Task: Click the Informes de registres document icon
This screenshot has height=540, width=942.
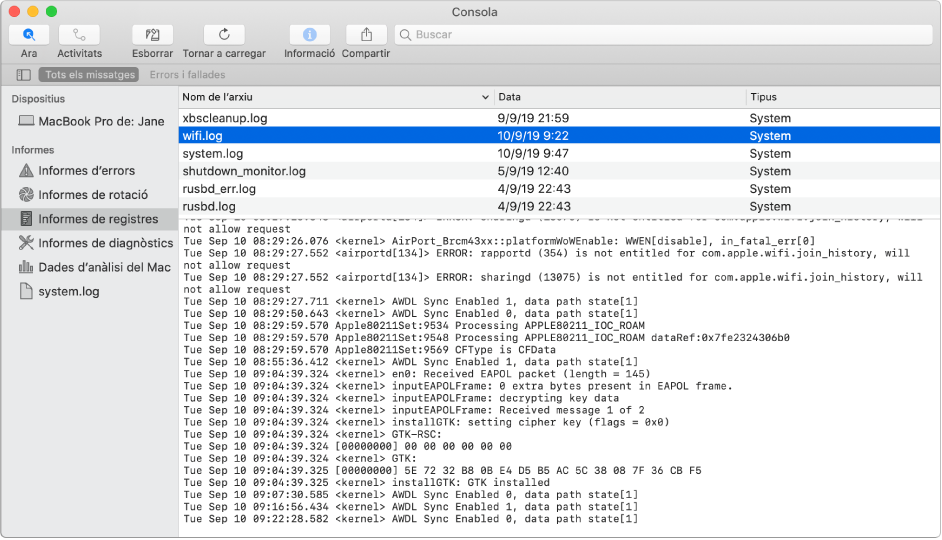Action: click(x=26, y=219)
